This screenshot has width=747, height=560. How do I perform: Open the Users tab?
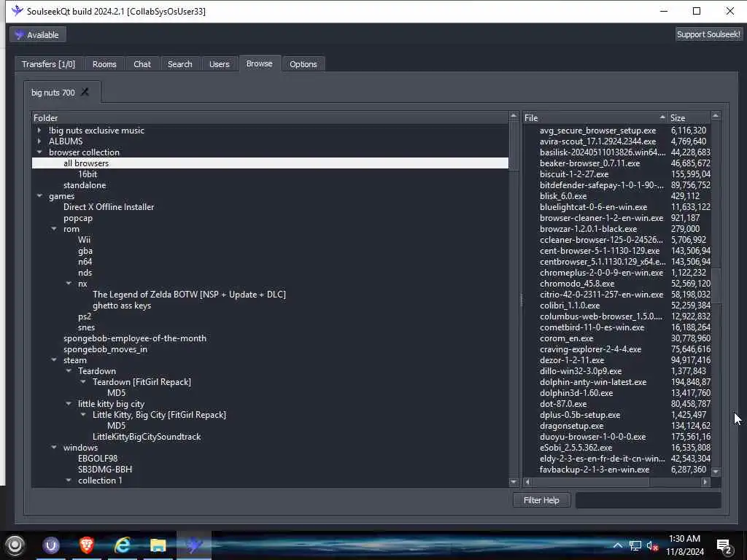[219, 64]
